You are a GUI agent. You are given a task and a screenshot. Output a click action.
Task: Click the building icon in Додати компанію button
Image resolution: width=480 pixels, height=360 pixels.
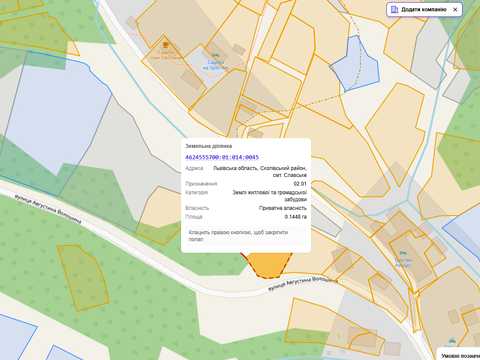pyautogui.click(x=394, y=9)
